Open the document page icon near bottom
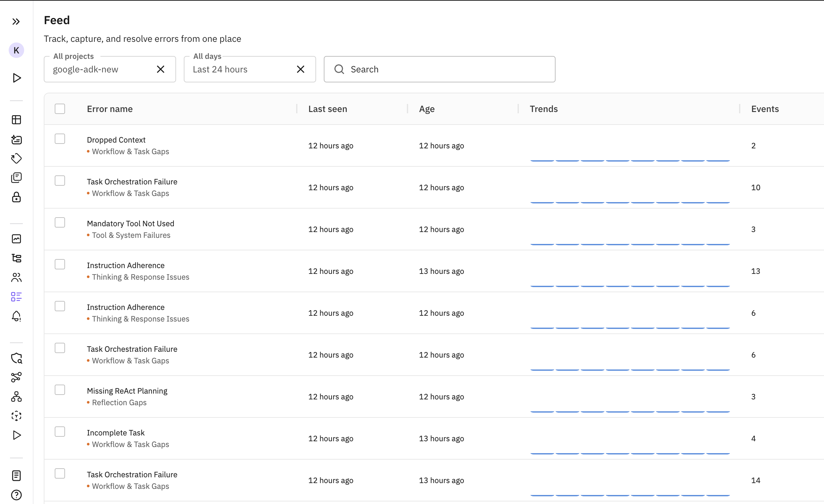The height and width of the screenshot is (504, 824). pyautogui.click(x=16, y=476)
